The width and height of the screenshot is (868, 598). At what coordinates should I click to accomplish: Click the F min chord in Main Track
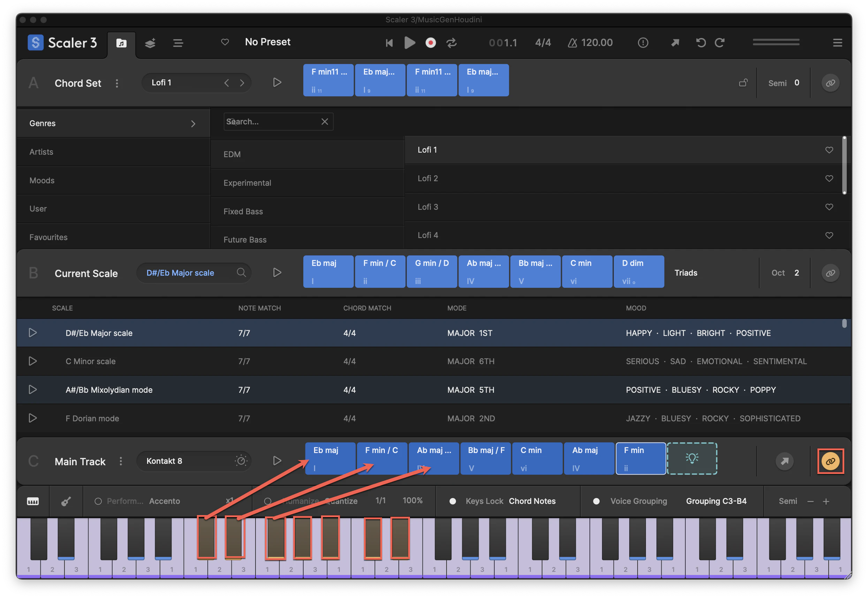pyautogui.click(x=640, y=459)
